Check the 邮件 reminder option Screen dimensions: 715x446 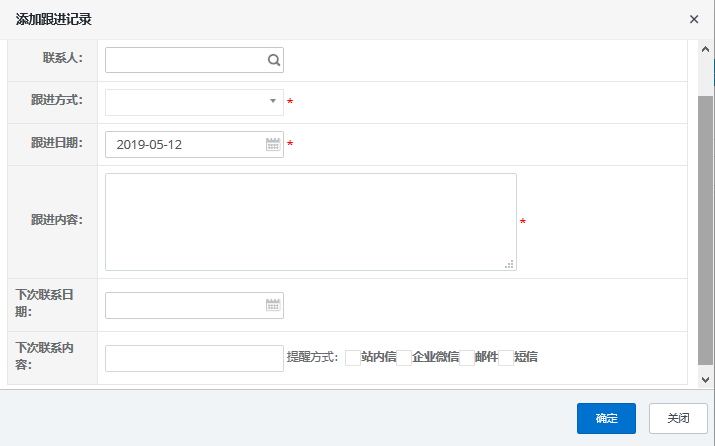[x=467, y=357]
